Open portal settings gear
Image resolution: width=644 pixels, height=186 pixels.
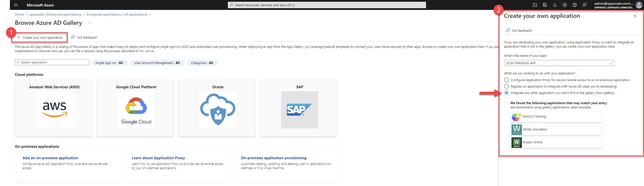(565, 5)
